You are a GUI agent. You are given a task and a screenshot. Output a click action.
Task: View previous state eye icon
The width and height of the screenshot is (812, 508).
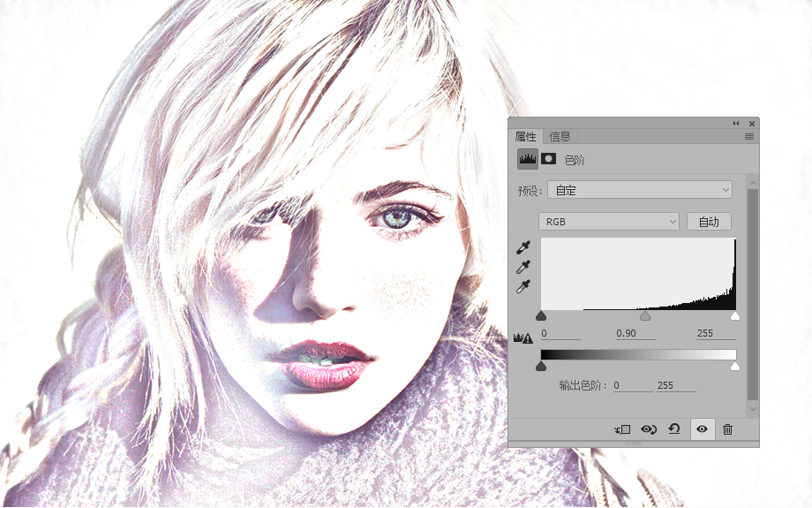[x=649, y=429]
